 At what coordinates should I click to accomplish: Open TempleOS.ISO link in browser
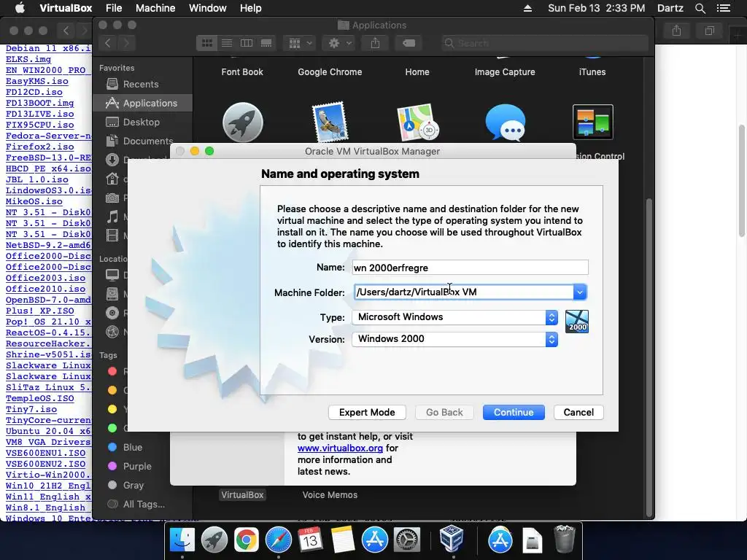(x=39, y=398)
